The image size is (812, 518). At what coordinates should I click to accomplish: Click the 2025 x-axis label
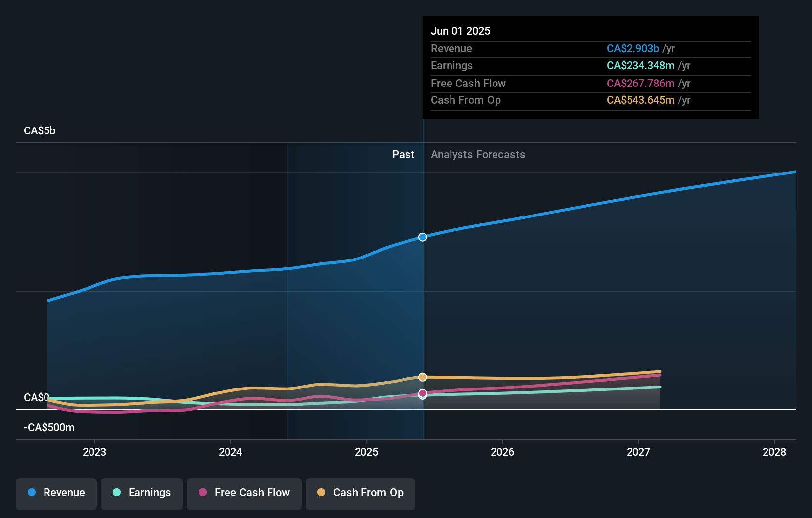(366, 452)
